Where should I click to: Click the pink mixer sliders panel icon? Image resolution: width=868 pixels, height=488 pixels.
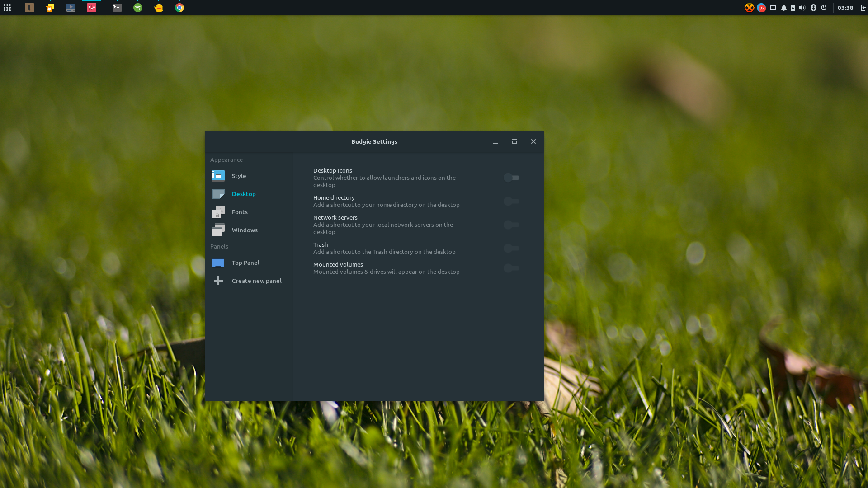[92, 8]
